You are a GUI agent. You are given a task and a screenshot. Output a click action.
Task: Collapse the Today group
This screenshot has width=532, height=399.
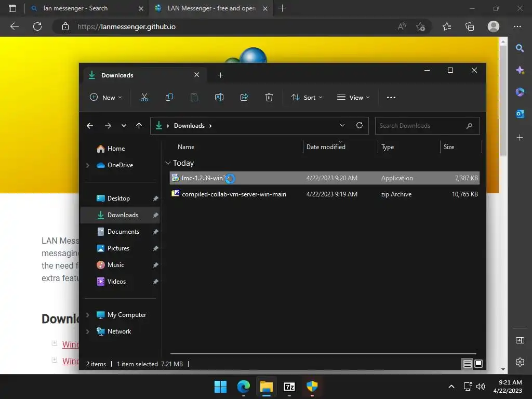click(168, 163)
